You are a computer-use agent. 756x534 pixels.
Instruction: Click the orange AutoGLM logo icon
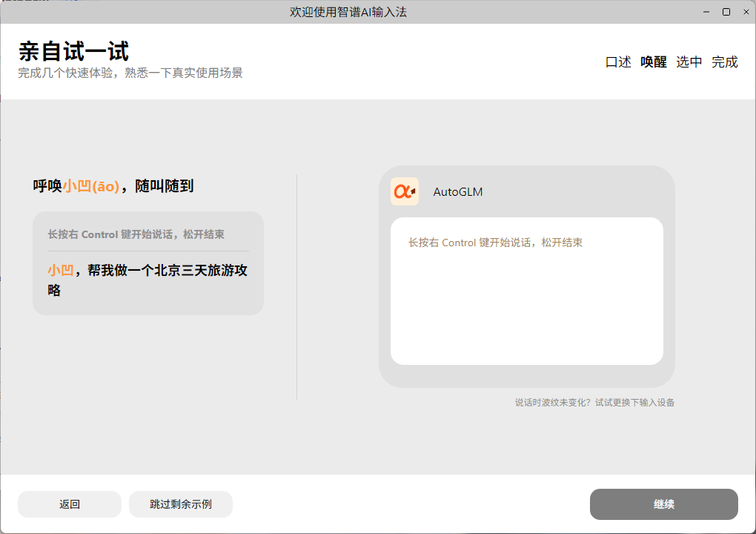pyautogui.click(x=404, y=191)
